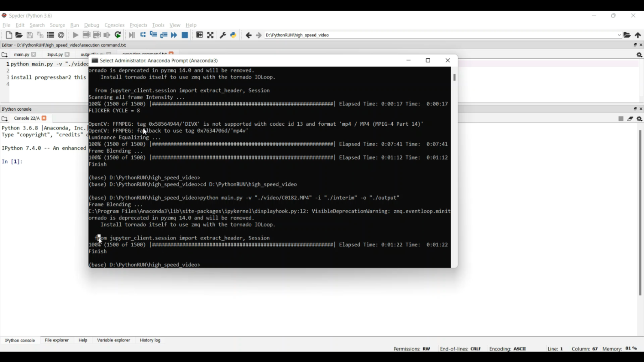
Task: Change to the parent directory
Action: tap(638, 35)
